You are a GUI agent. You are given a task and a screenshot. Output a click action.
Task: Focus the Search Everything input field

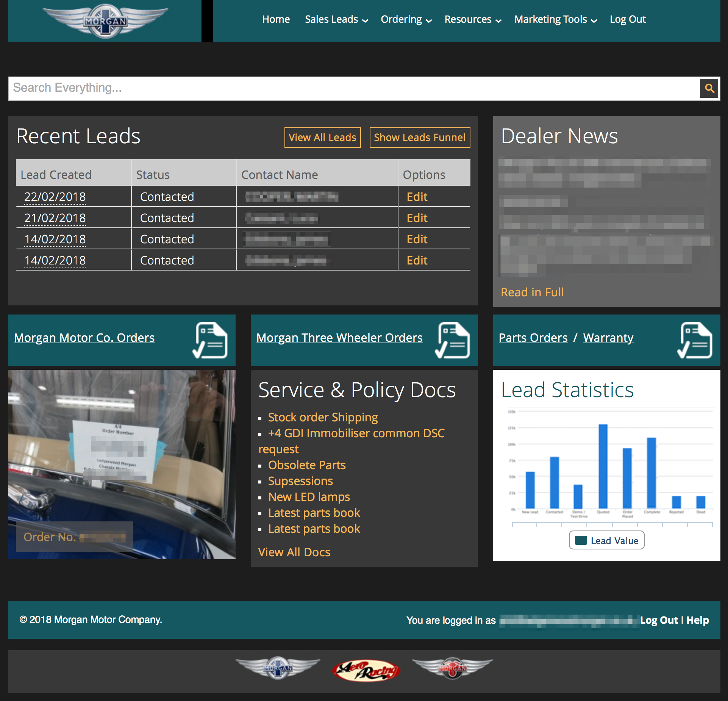tap(354, 89)
